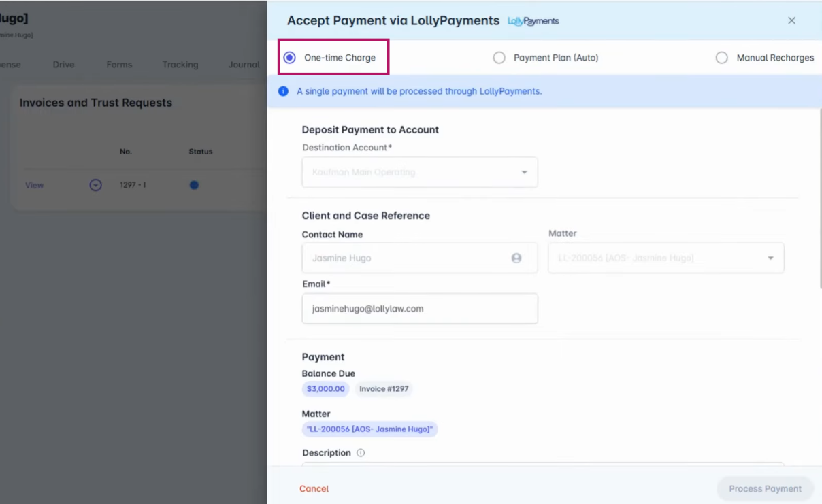Click the blue info icon in banner
The width and height of the screenshot is (822, 504).
click(x=283, y=91)
